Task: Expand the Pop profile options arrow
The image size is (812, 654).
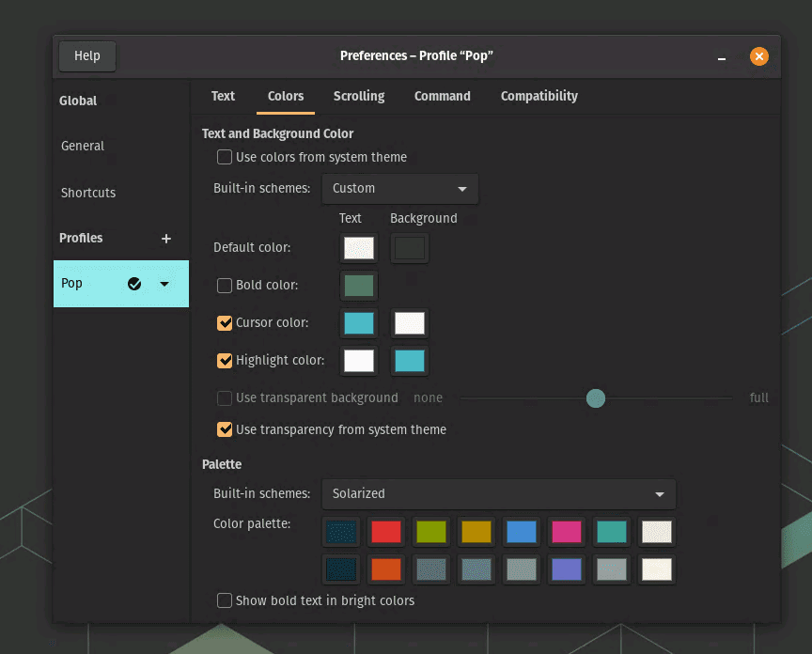Action: pyautogui.click(x=164, y=283)
